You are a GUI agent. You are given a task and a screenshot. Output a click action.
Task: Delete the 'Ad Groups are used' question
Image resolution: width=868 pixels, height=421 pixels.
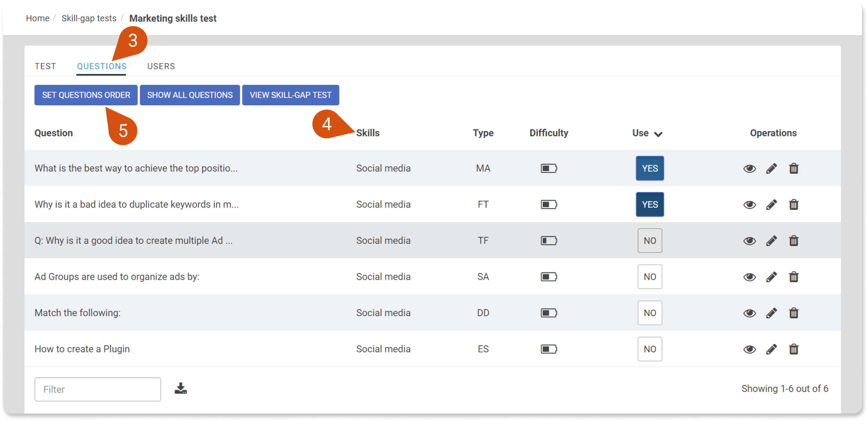click(794, 277)
